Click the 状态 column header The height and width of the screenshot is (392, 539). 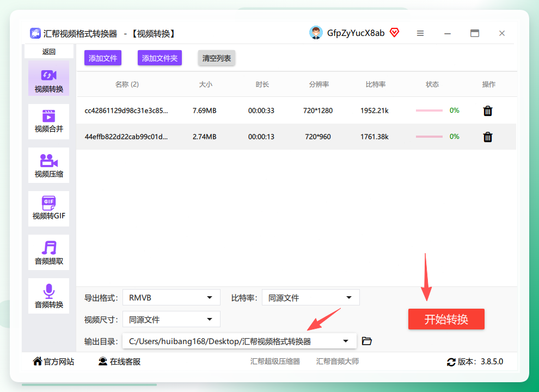point(432,84)
